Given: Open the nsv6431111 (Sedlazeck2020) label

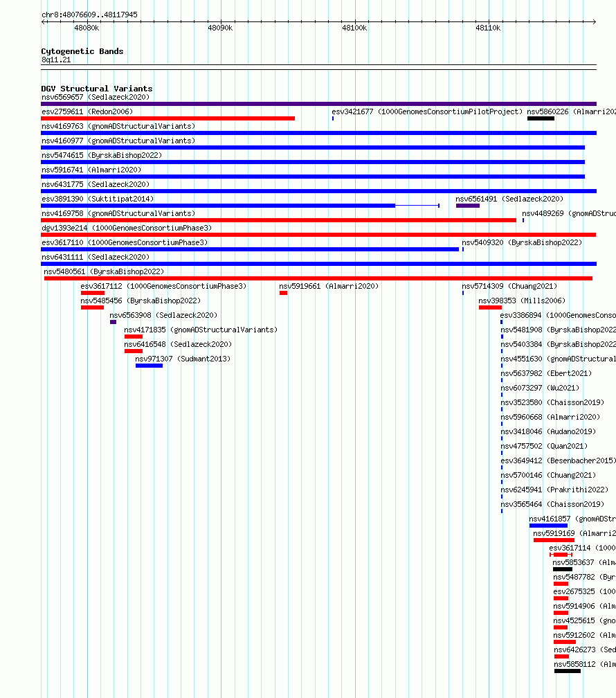Looking at the screenshot, I should (x=96, y=258).
